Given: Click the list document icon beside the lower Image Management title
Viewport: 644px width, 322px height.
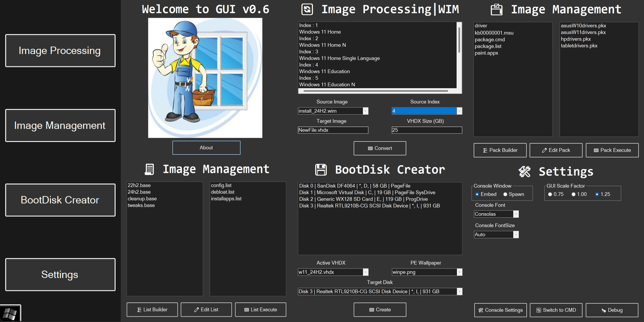Looking at the screenshot, I should tap(149, 169).
